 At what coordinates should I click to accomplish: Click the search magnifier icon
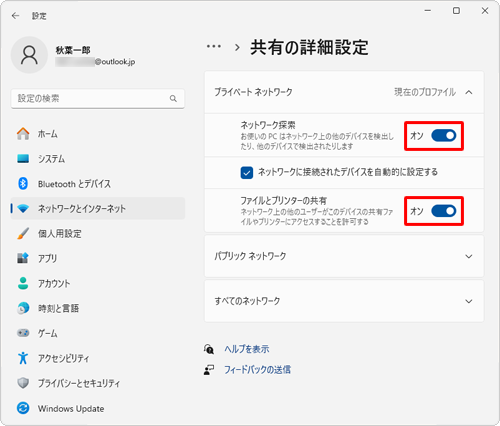[173, 98]
